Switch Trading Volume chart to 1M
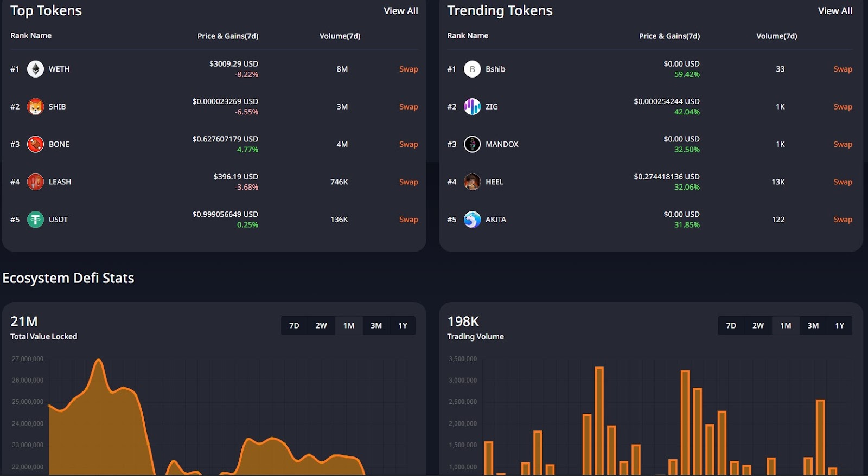This screenshot has width=868, height=476. click(786, 325)
